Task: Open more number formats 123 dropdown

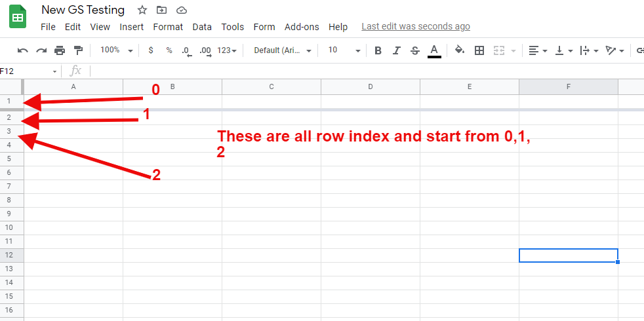Action: [227, 50]
